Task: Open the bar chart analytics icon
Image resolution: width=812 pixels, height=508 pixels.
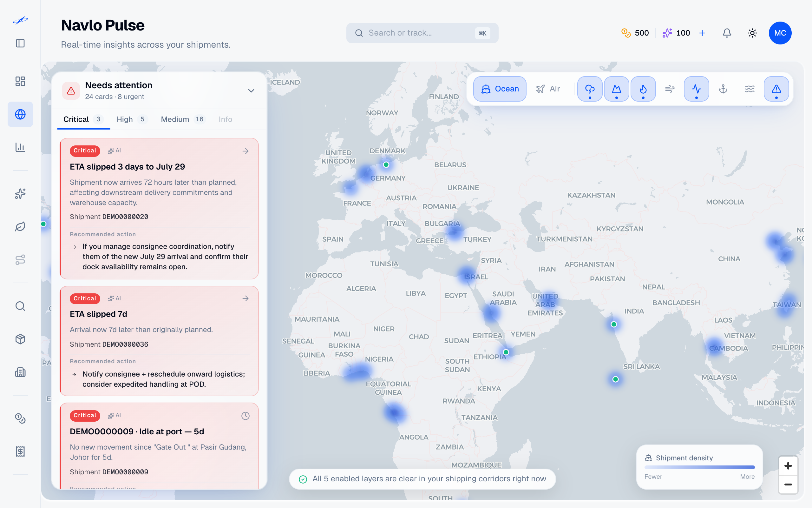Action: pos(20,147)
